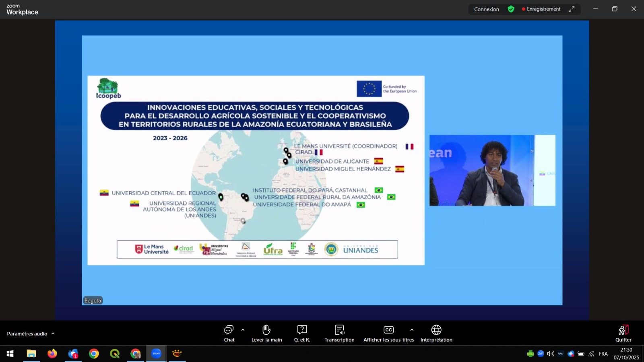Screen dimensions: 644x362
Task: Open Firefox from the taskbar
Action: pyautogui.click(x=52, y=354)
